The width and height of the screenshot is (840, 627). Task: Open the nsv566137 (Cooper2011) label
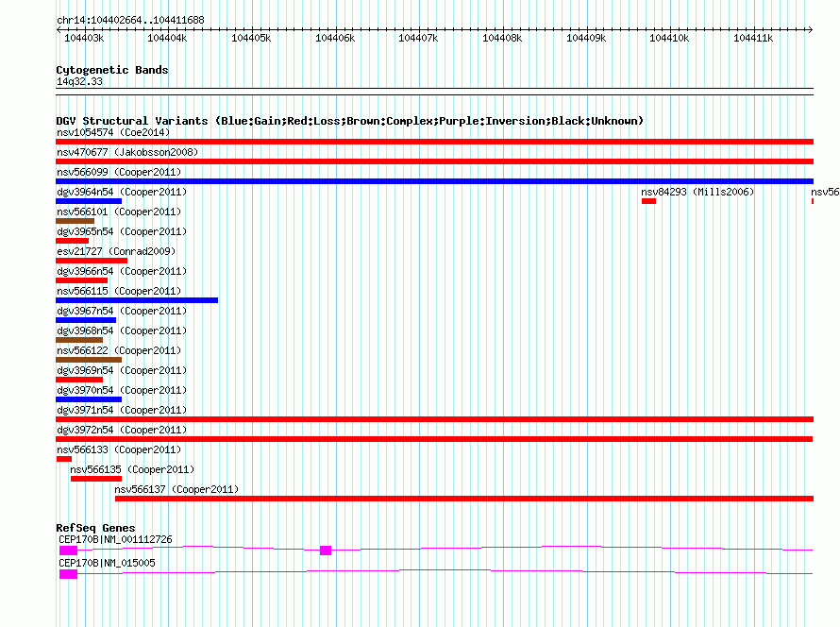[x=176, y=489]
